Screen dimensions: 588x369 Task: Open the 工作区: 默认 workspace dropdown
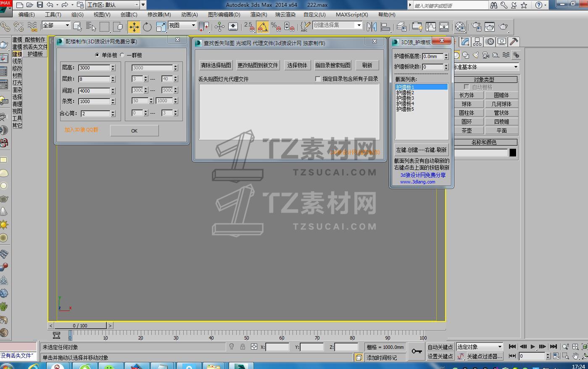[113, 5]
